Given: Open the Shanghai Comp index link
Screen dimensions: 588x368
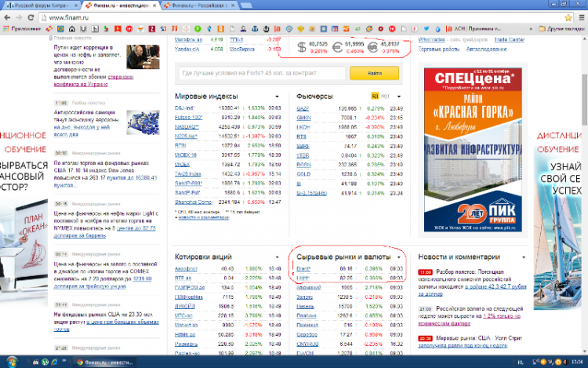Looking at the screenshot, I should (x=194, y=202).
